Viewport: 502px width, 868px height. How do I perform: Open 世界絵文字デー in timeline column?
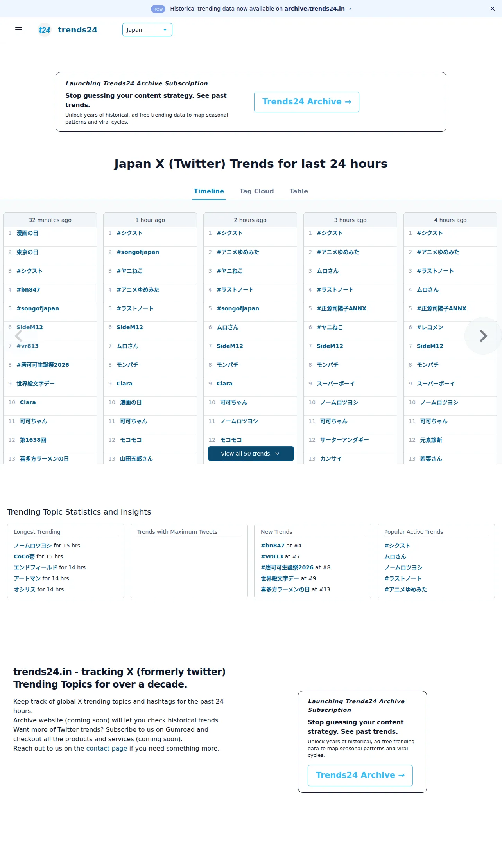[x=36, y=384]
